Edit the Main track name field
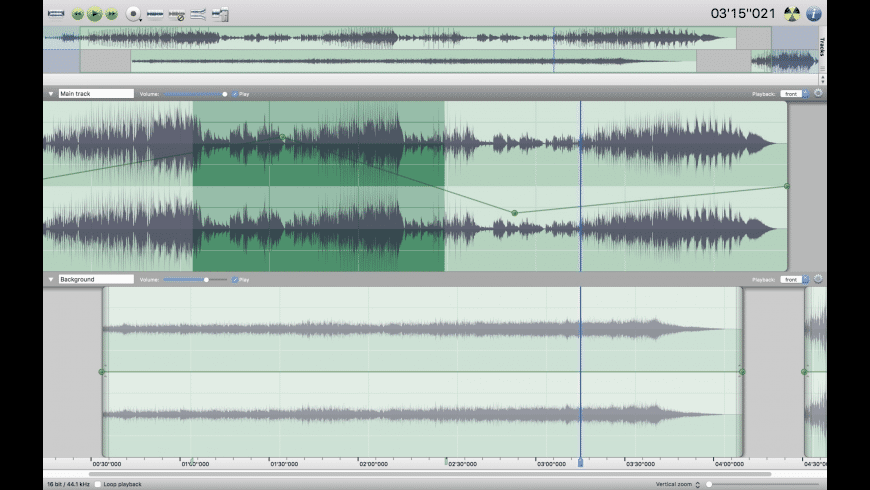Screen dimensions: 870x490 96,94
